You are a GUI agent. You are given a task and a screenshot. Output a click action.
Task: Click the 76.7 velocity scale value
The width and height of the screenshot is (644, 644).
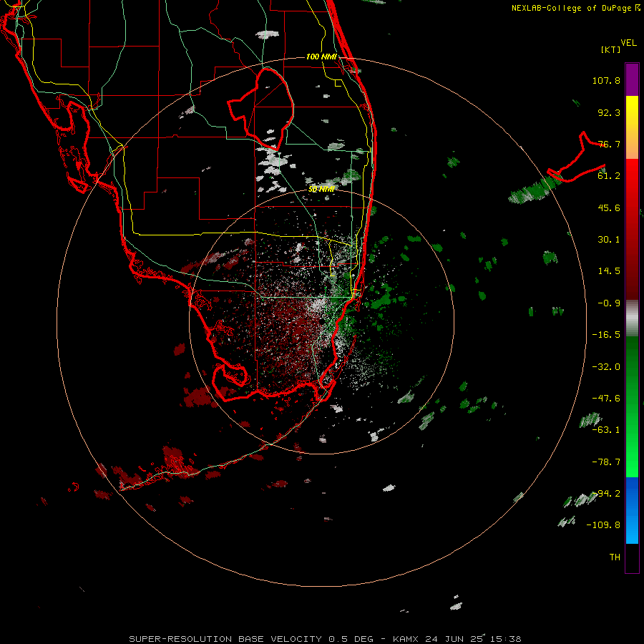point(609,144)
